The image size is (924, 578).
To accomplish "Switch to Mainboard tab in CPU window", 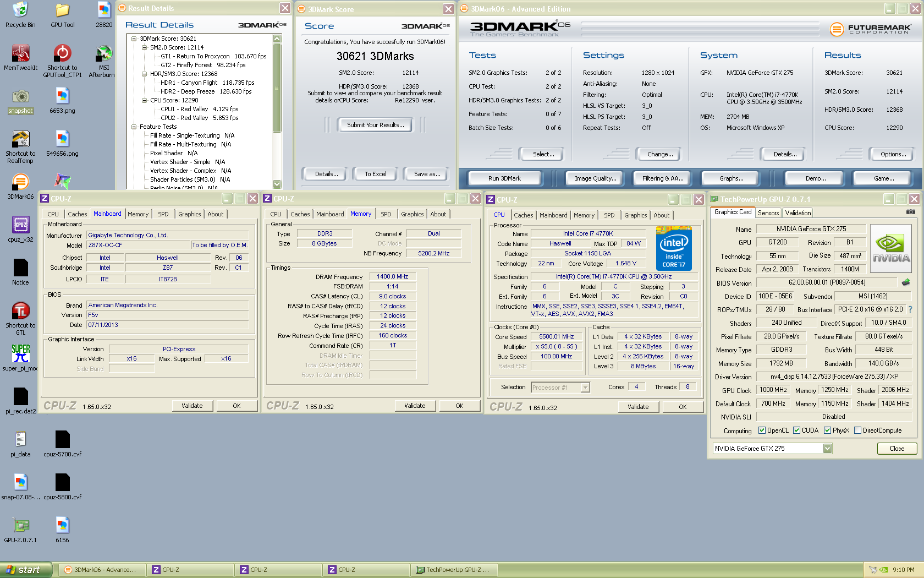I will click(553, 215).
